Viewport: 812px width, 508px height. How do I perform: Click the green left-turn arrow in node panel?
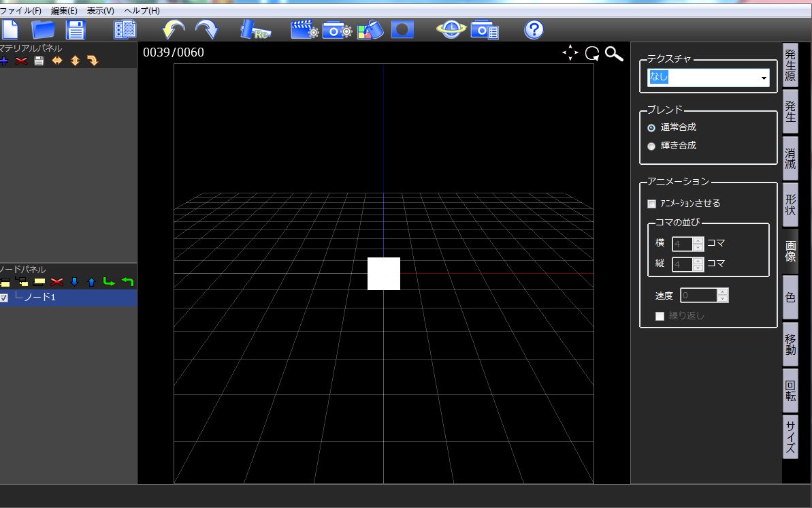(127, 281)
